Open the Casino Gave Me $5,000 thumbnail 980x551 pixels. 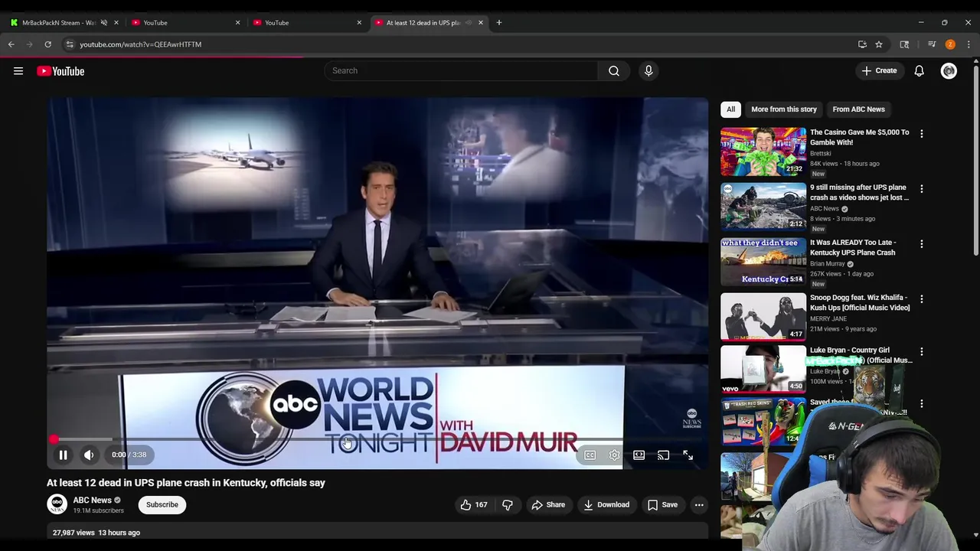763,152
